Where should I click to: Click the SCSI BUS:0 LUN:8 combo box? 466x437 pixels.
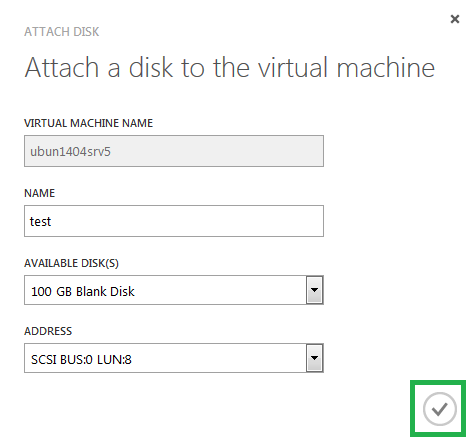(174, 358)
